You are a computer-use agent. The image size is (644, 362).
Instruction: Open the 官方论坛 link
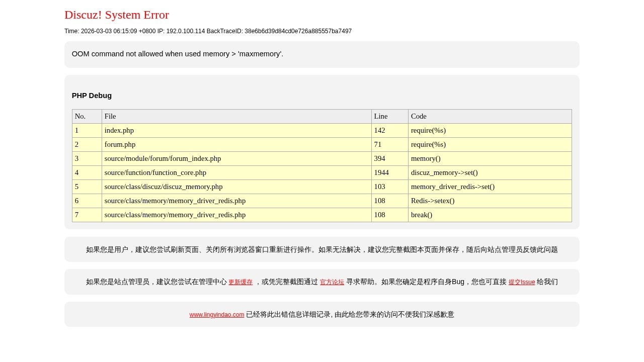[x=332, y=282]
